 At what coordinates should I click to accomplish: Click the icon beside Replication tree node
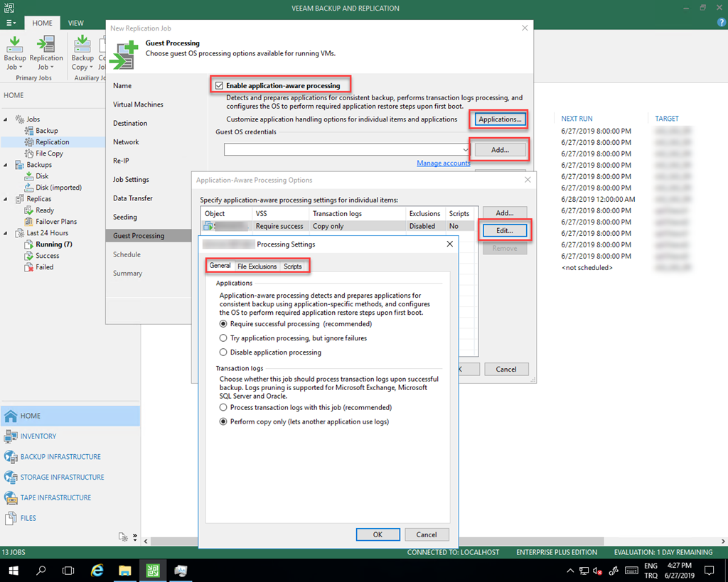pos(29,142)
